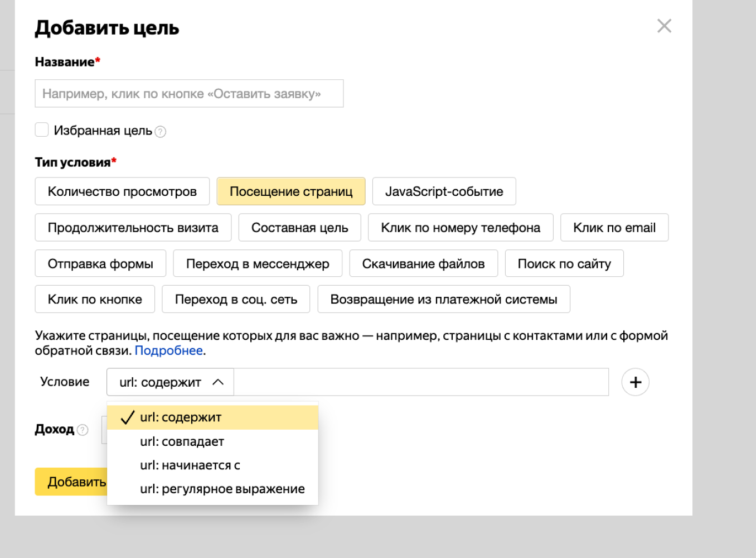Select Отправка формы condition
756x558 pixels.
[x=100, y=263]
